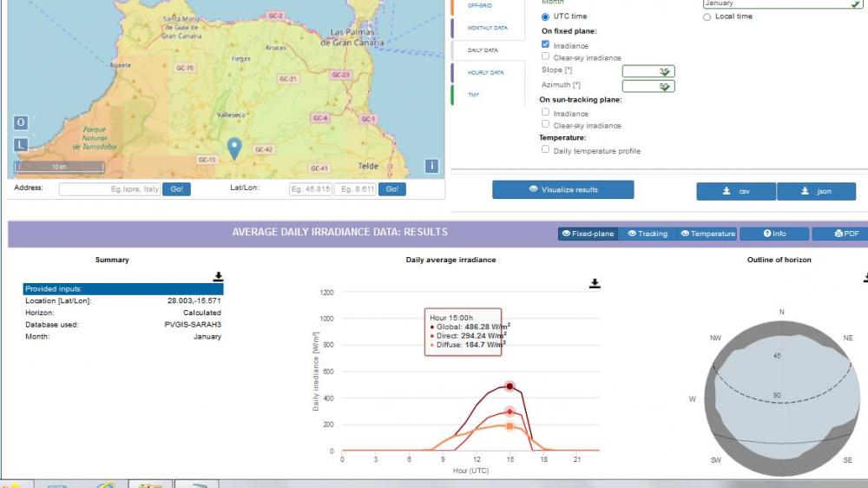Focus the latitude input field
This screenshot has width=868, height=488.
click(x=311, y=189)
